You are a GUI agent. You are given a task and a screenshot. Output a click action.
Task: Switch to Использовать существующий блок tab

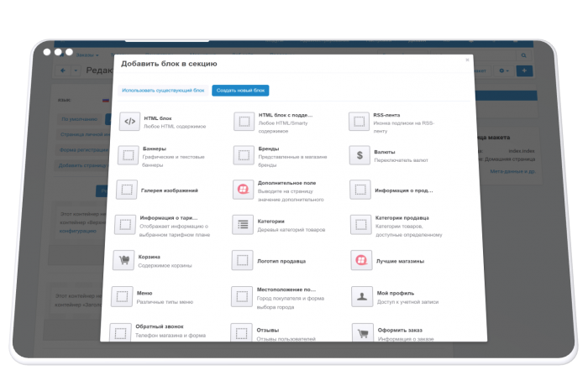pyautogui.click(x=163, y=91)
